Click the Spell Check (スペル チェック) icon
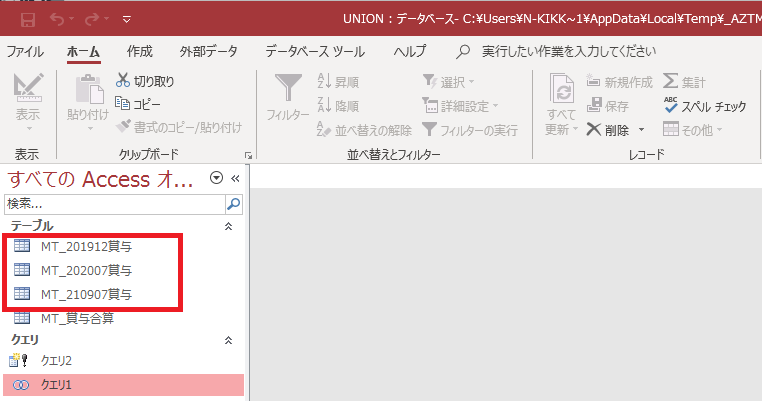 (672, 105)
